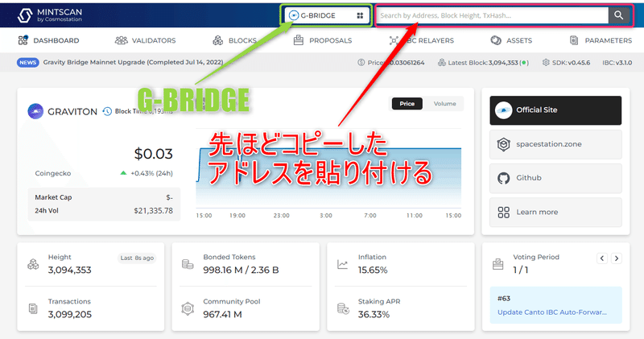The image size is (644, 339).
Task: Click the Blocks cubes icon
Action: (217, 40)
